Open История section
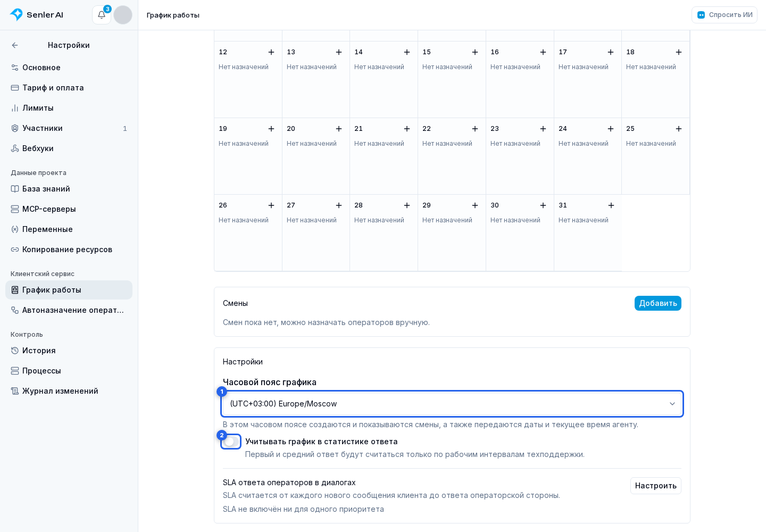 tap(69, 351)
